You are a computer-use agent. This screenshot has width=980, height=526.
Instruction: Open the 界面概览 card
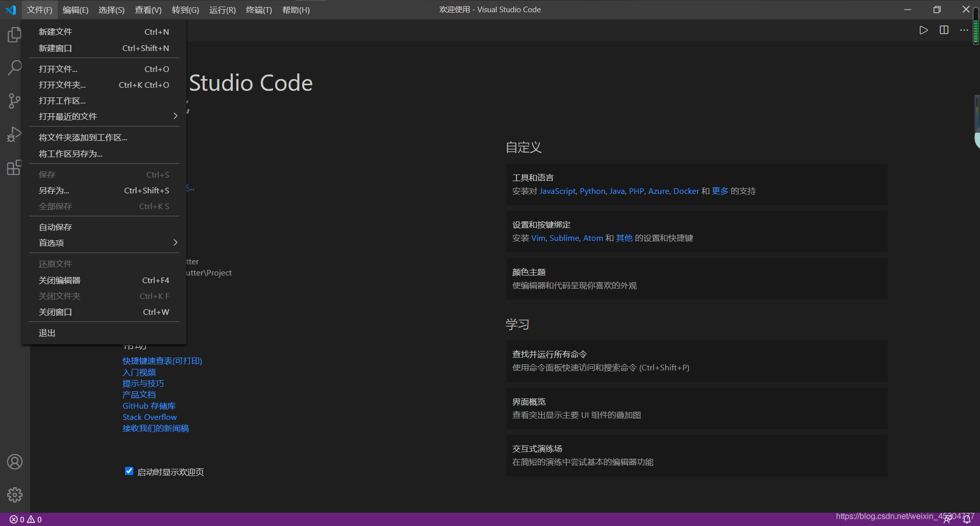click(697, 408)
